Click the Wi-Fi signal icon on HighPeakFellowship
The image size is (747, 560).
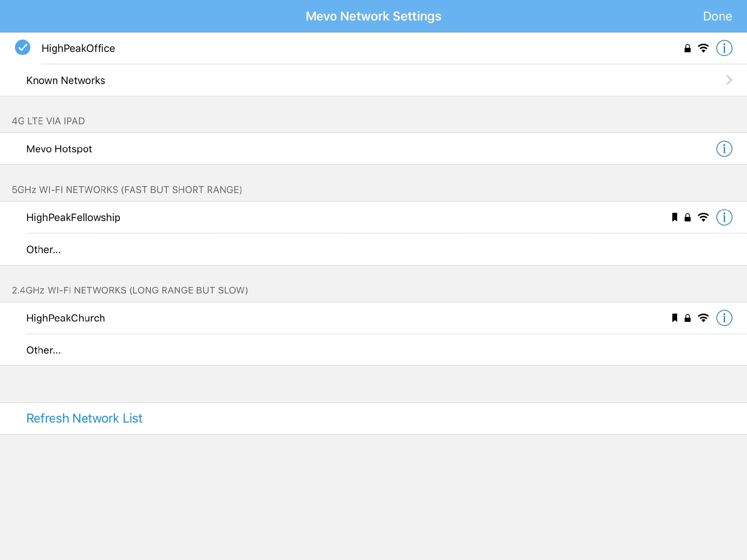(x=703, y=217)
